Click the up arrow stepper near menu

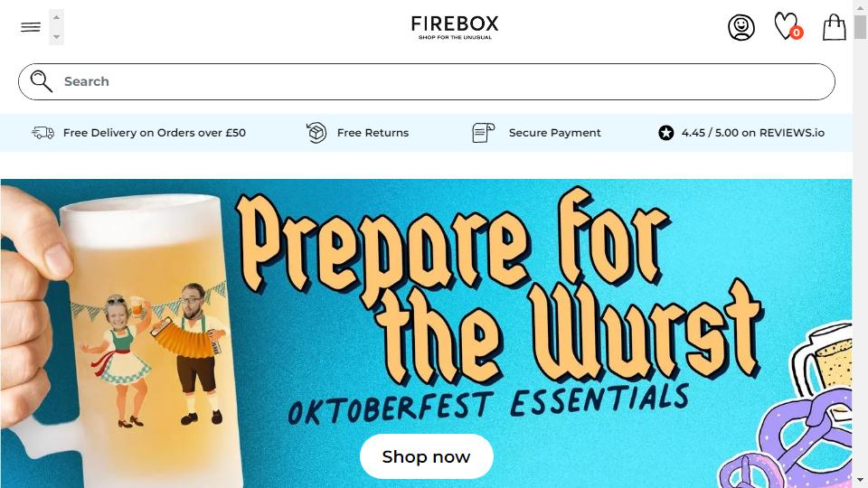[56, 17]
